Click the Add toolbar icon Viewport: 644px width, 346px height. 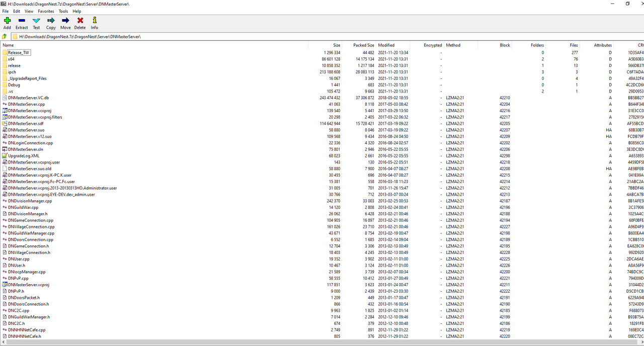point(7,21)
